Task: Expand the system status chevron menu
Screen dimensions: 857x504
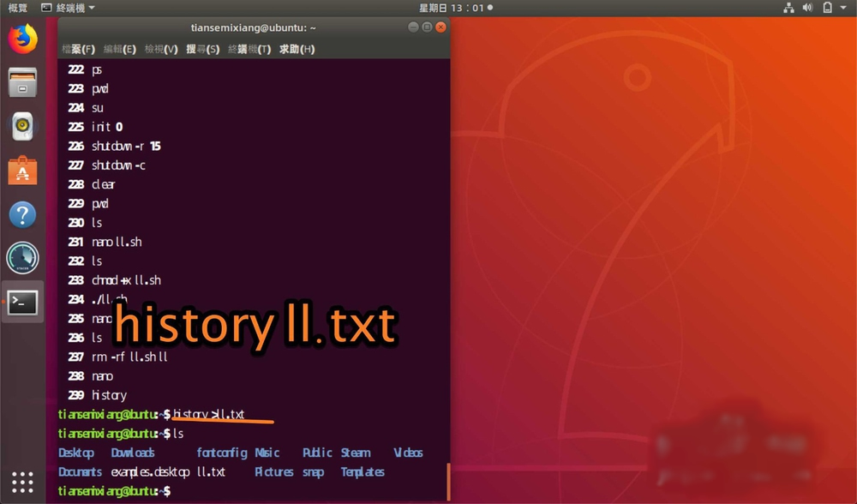Action: [x=843, y=7]
